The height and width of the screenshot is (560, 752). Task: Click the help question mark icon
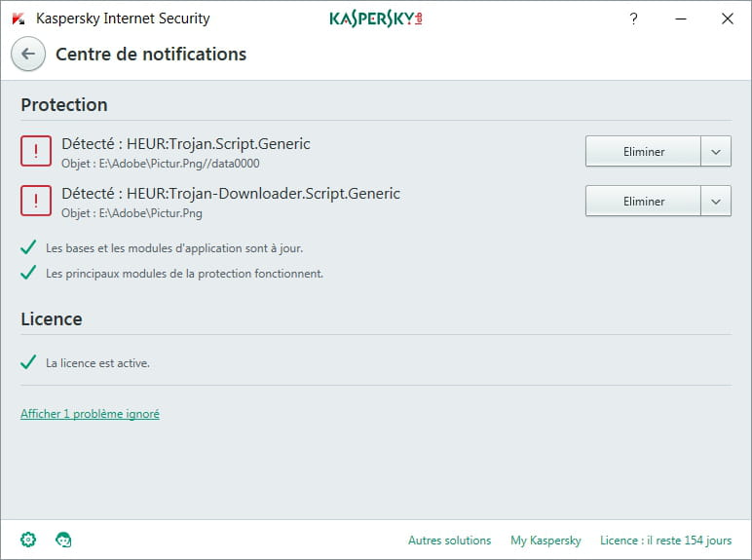point(633,19)
